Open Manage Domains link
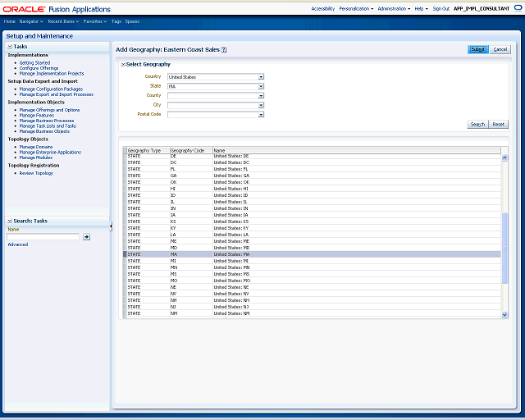525x420 pixels. (36, 147)
